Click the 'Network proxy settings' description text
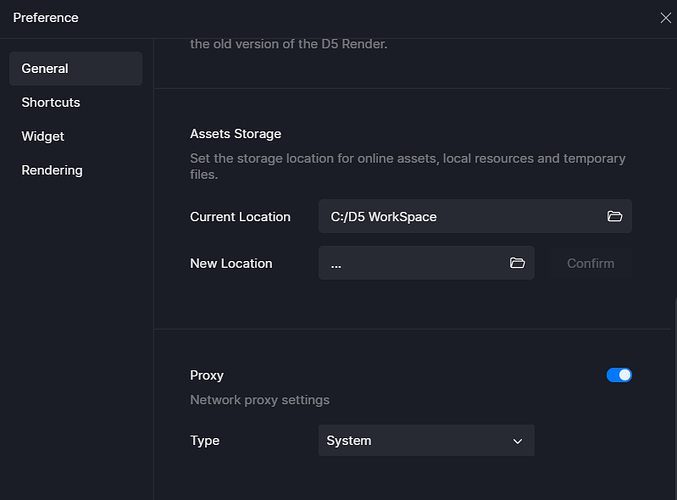677x500 pixels. click(260, 400)
